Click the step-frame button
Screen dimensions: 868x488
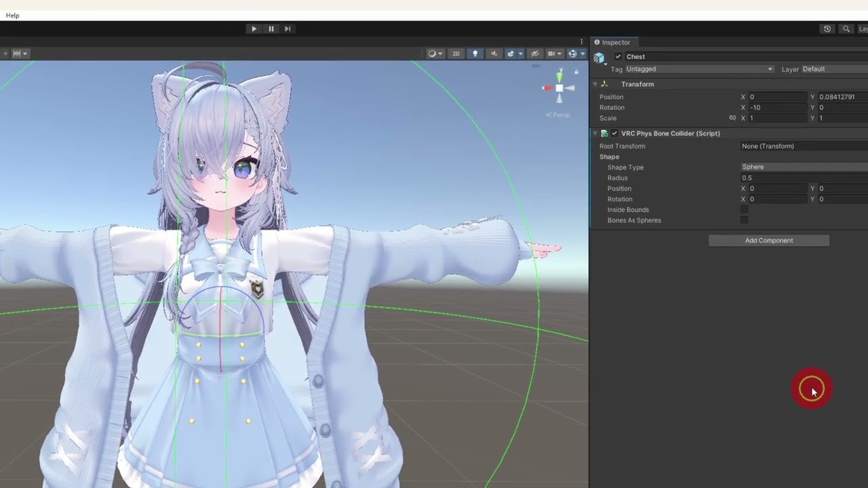tap(288, 28)
